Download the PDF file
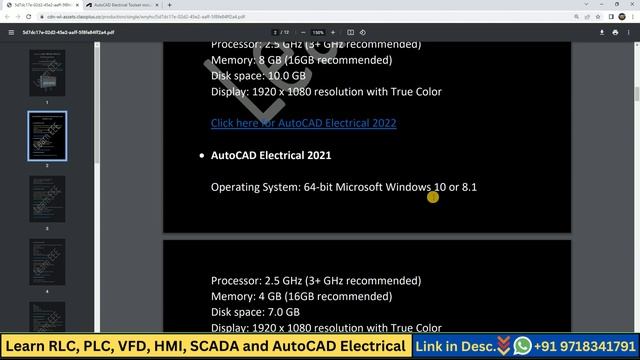Image resolution: width=640 pixels, height=360 pixels. coord(602,32)
